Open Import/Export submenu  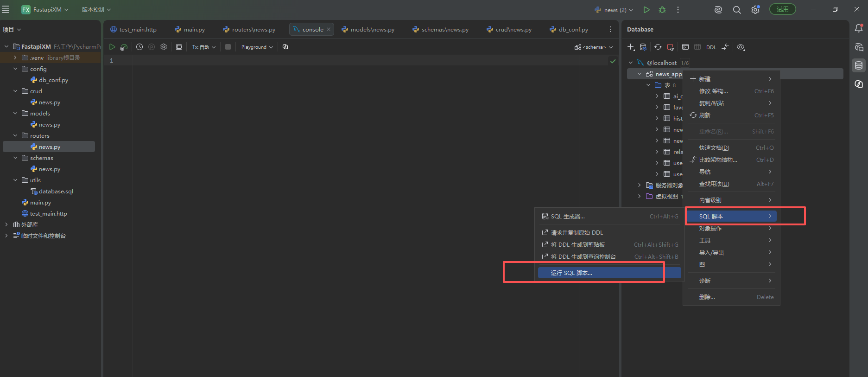[732, 252]
